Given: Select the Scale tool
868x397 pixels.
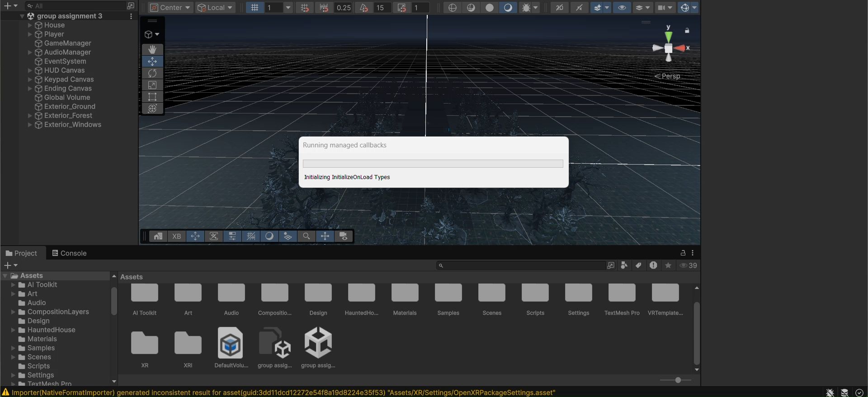Looking at the screenshot, I should pos(152,85).
